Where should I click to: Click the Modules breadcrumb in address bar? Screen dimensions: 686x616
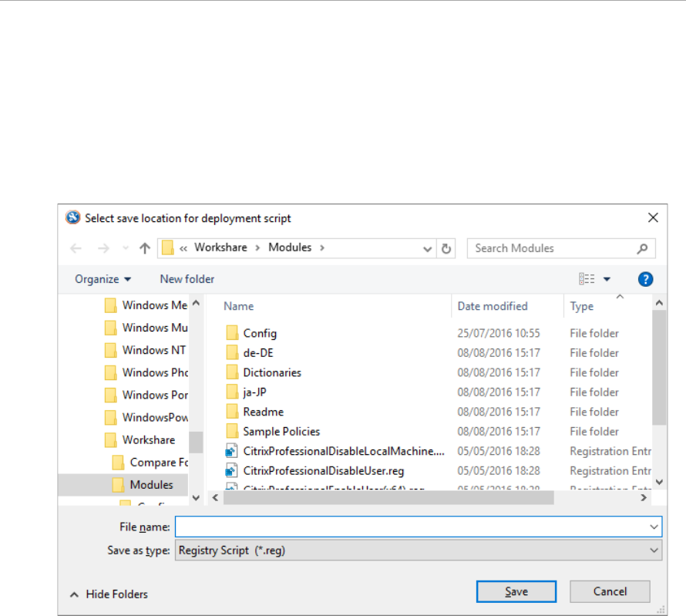click(x=290, y=247)
